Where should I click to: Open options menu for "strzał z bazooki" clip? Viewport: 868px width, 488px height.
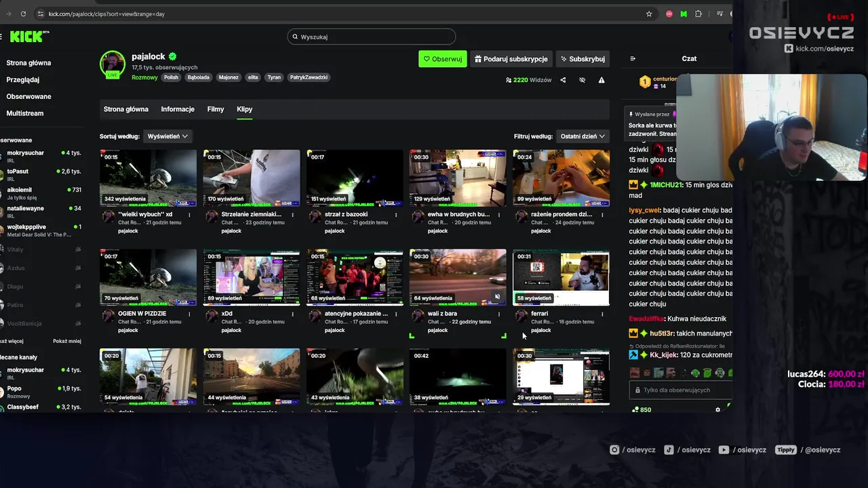click(396, 215)
